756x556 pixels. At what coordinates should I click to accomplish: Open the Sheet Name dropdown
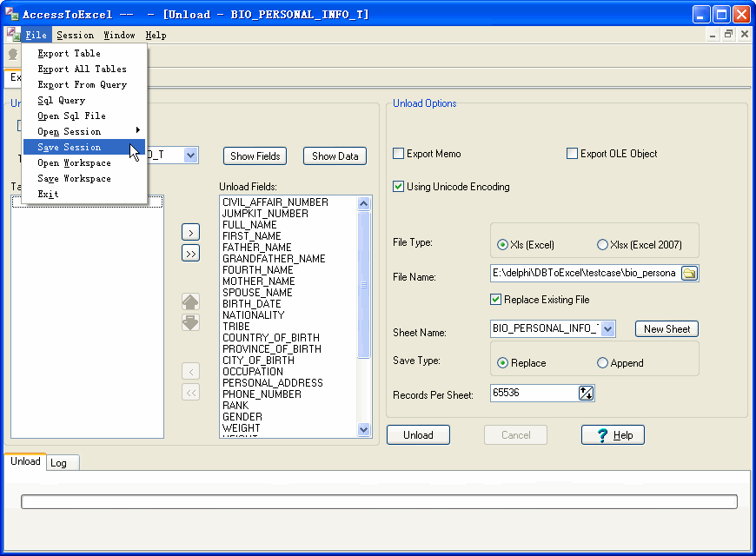click(607, 329)
